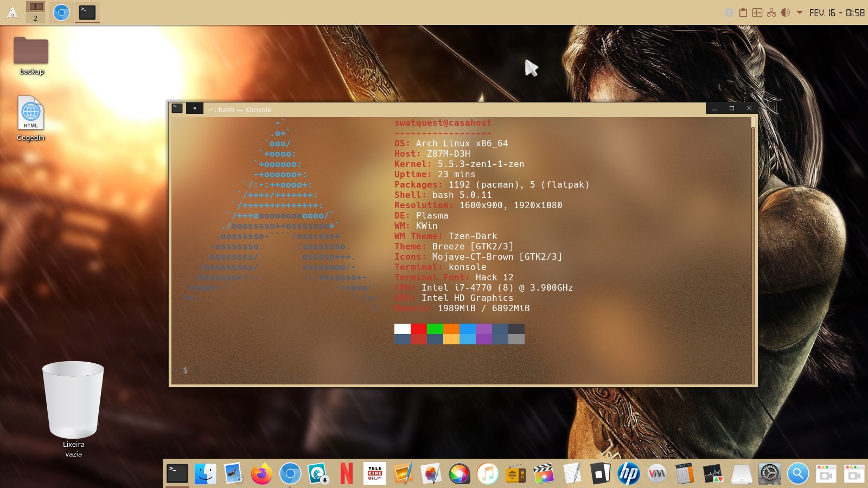Select the Cegedin HTML file on desktop
Viewport: 868px width, 488px height.
pyautogui.click(x=31, y=119)
